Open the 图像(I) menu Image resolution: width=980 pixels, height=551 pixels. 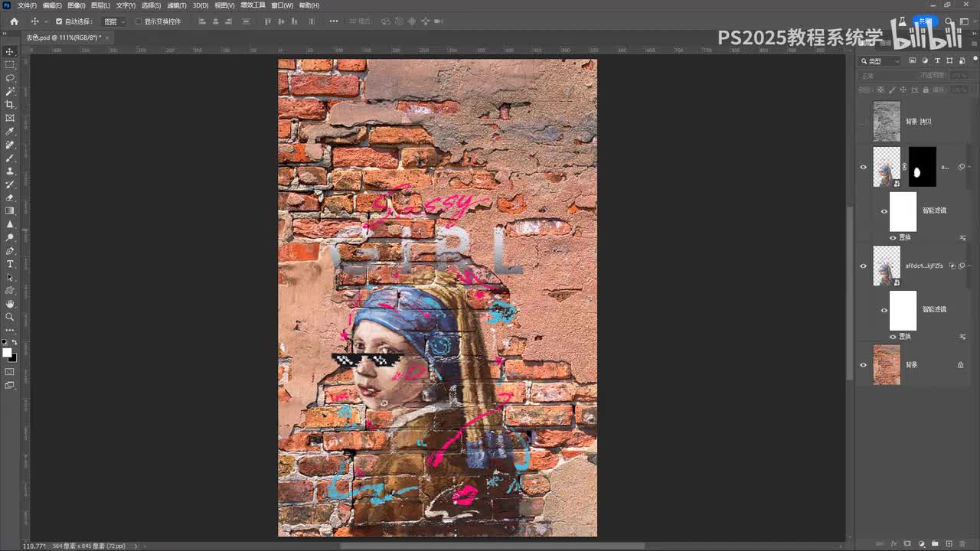pos(77,5)
